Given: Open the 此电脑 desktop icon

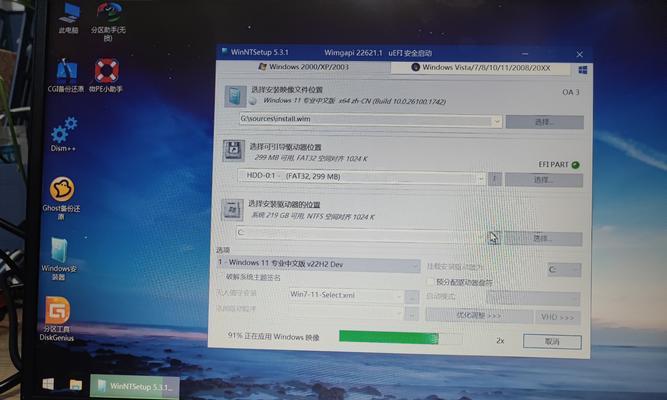Looking at the screenshot, I should (68, 18).
